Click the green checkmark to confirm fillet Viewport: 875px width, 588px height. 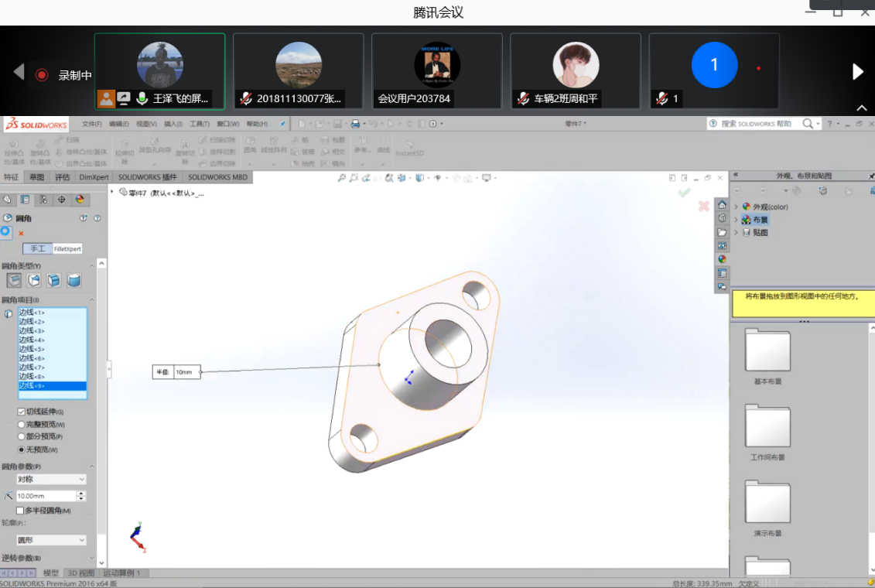tap(683, 193)
